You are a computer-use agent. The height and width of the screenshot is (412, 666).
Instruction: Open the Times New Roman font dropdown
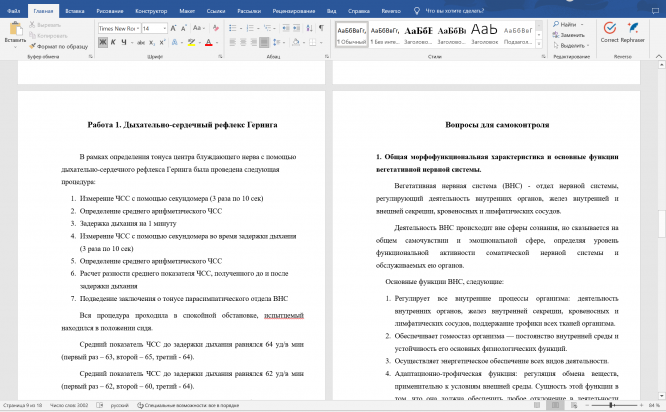coord(136,29)
